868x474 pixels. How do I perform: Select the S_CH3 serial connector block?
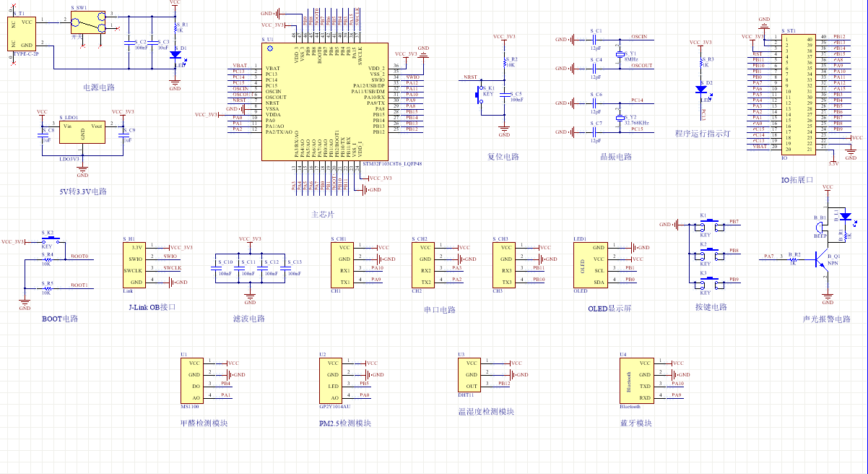[x=505, y=265]
